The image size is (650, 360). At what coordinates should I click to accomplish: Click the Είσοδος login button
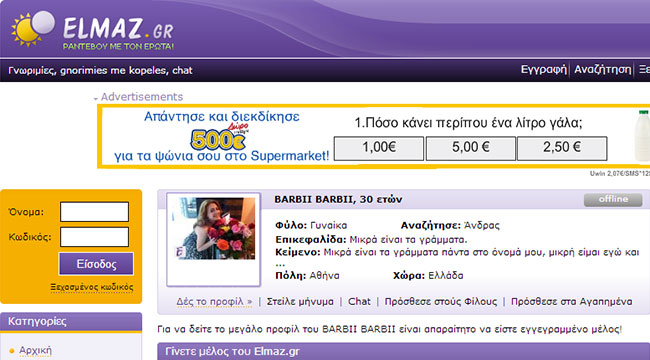point(96,264)
